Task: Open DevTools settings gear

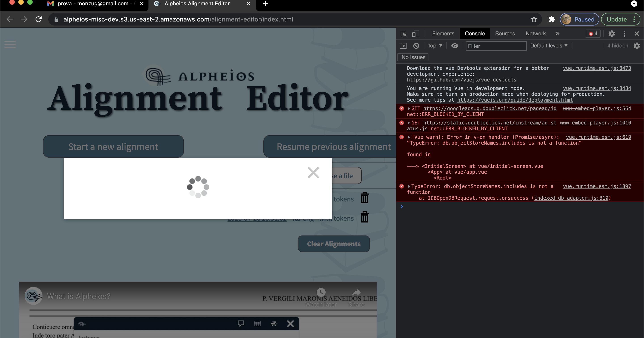Action: (x=612, y=34)
